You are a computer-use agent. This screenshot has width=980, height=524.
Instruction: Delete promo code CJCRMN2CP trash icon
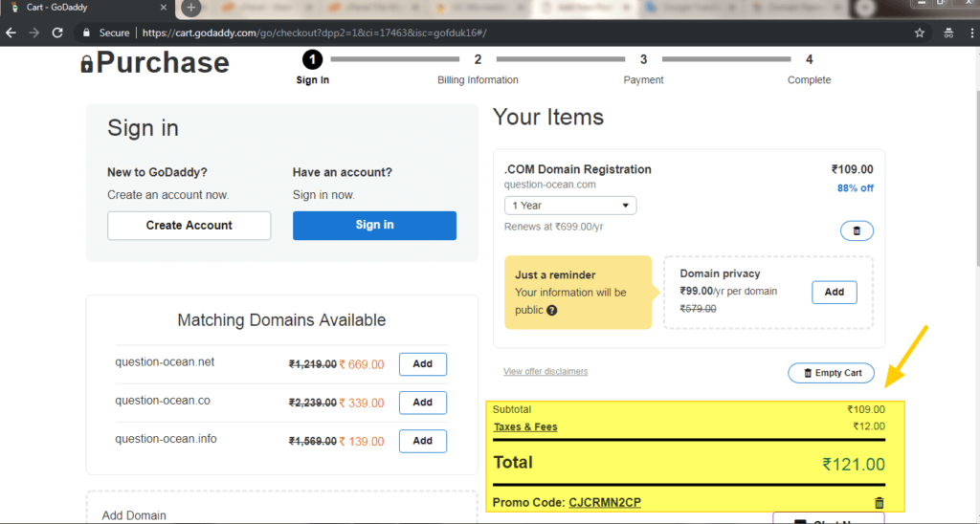tap(880, 503)
